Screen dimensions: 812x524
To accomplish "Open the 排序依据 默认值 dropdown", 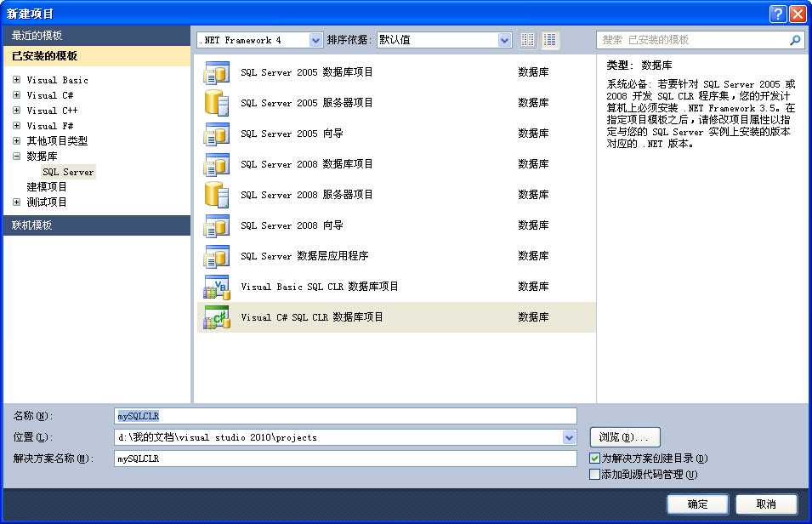I will 504,40.
